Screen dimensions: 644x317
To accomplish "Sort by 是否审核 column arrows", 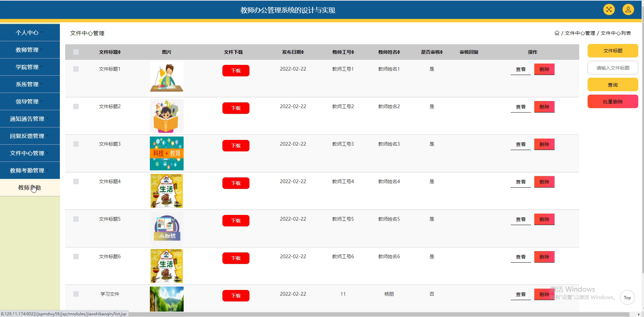I will tap(441, 52).
